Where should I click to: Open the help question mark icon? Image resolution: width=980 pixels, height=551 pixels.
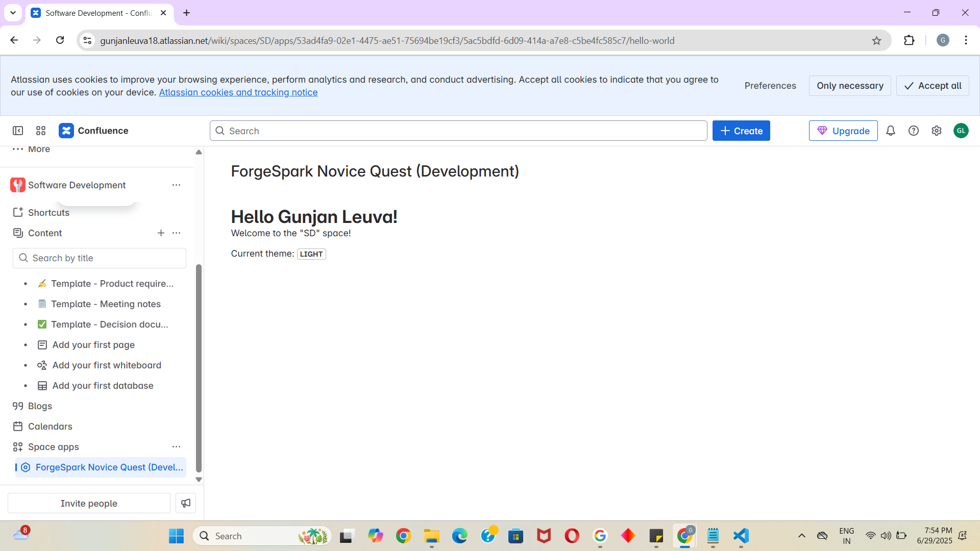tap(914, 131)
